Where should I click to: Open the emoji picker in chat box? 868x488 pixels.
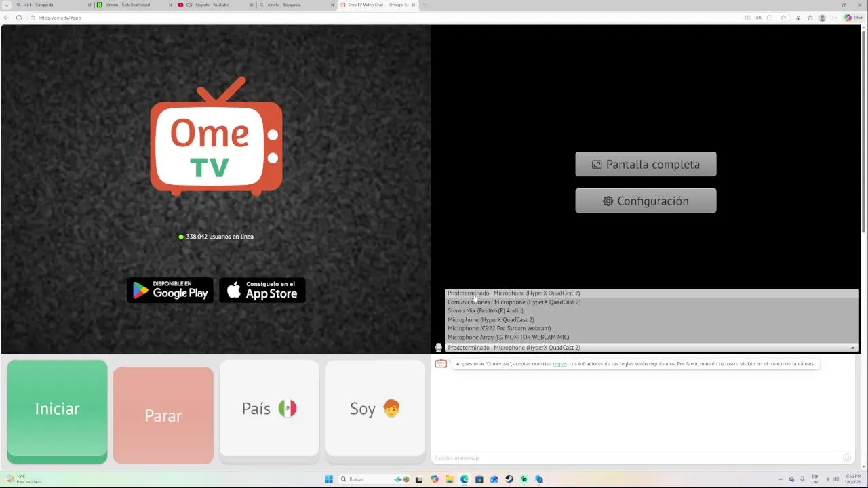coord(847,457)
